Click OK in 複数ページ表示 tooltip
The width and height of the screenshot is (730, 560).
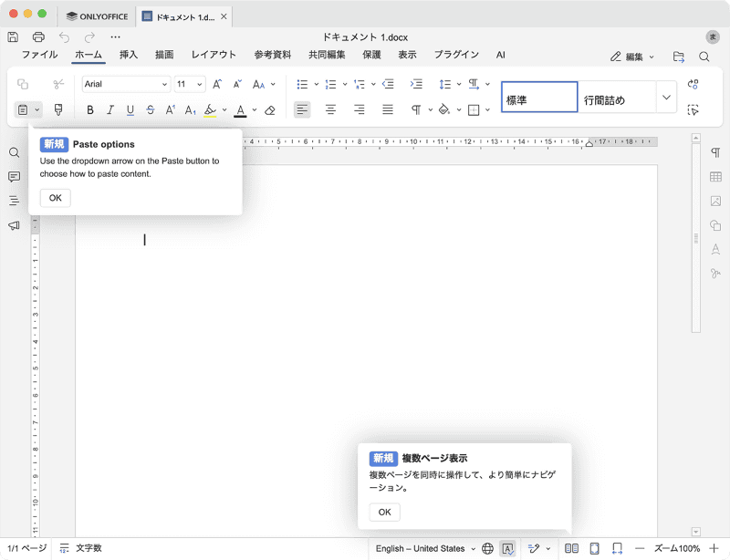(384, 512)
